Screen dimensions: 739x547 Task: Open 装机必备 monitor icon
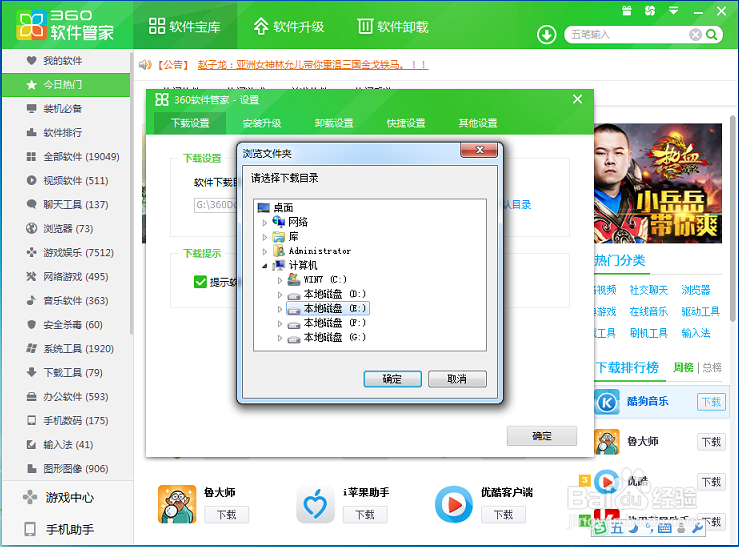point(32,108)
